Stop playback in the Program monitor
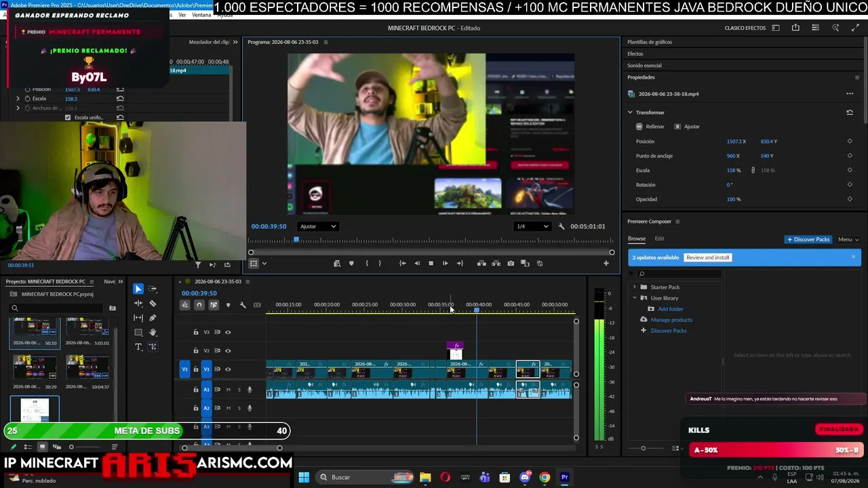This screenshot has height=488, width=868. coord(431,264)
